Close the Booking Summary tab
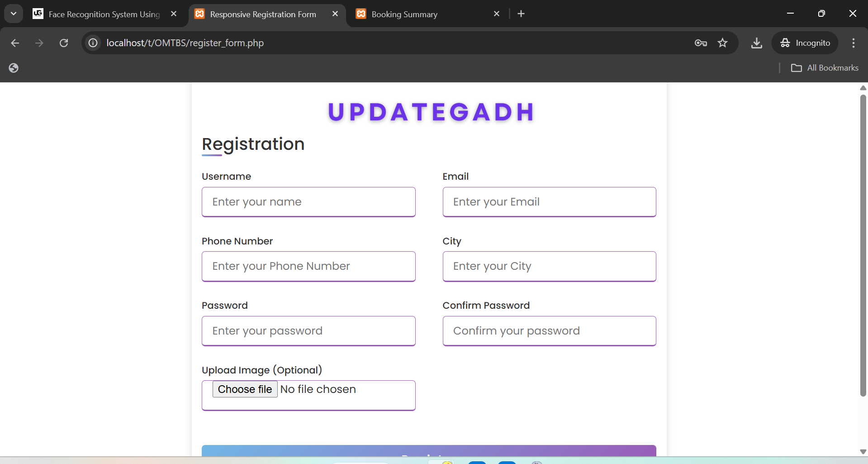This screenshot has width=868, height=464. tap(497, 14)
